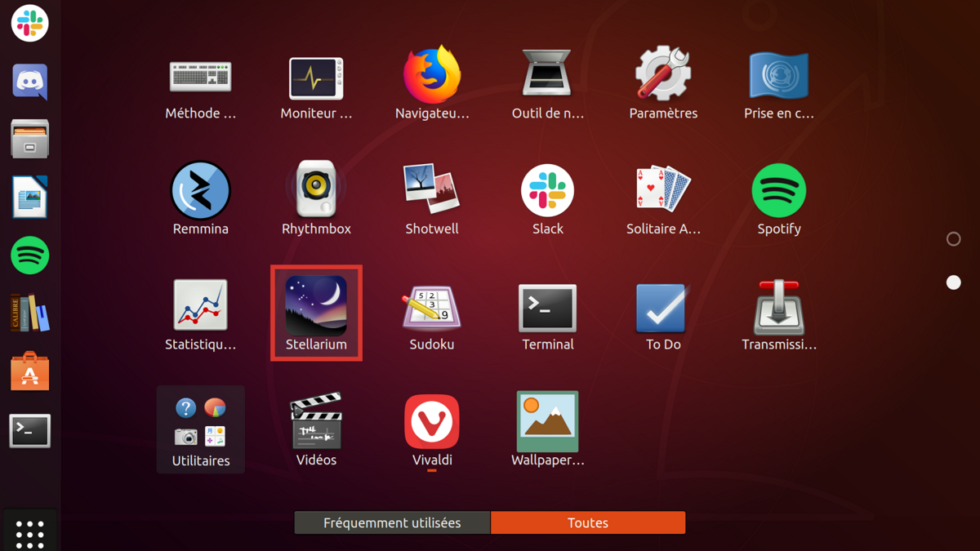Open Terminal from the dock
The height and width of the screenshot is (551, 980).
[30, 430]
